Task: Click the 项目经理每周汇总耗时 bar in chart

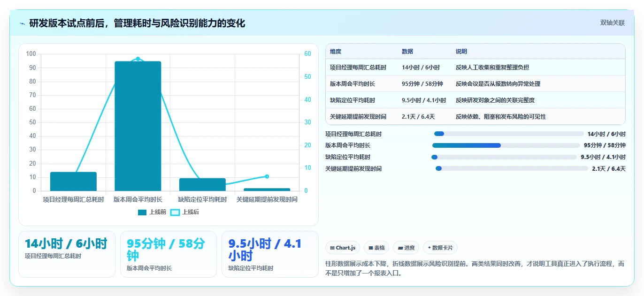Action: [x=73, y=182]
